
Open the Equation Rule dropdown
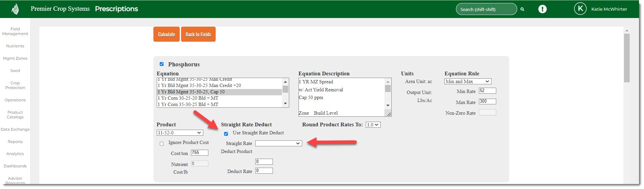[x=467, y=81]
